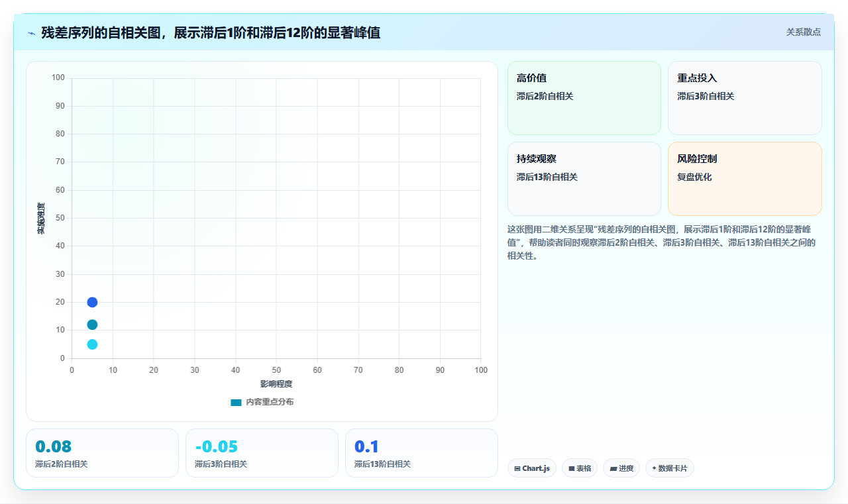Click the teal scatter point at value 12
Viewport: 848px width, 504px height.
pos(92,325)
